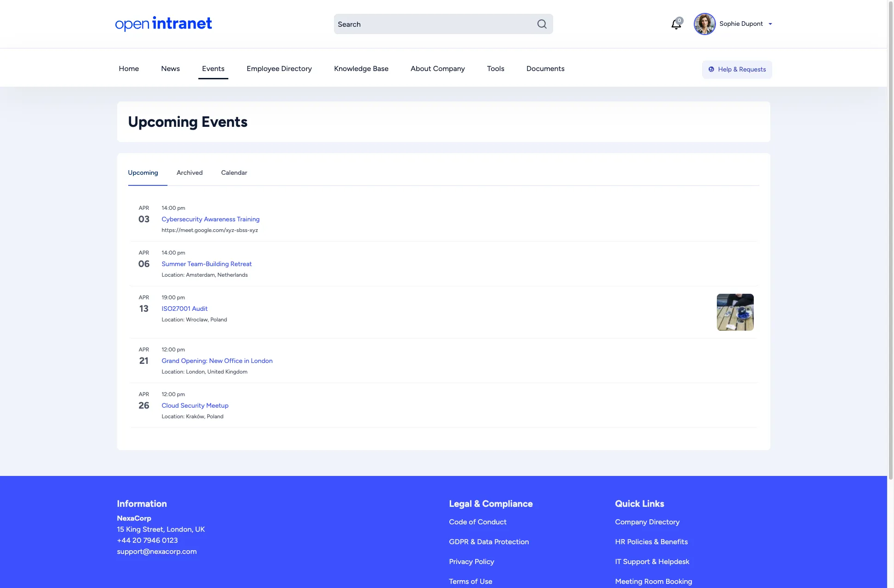894x588 pixels.
Task: Open the Employee Directory menu
Action: [279, 69]
